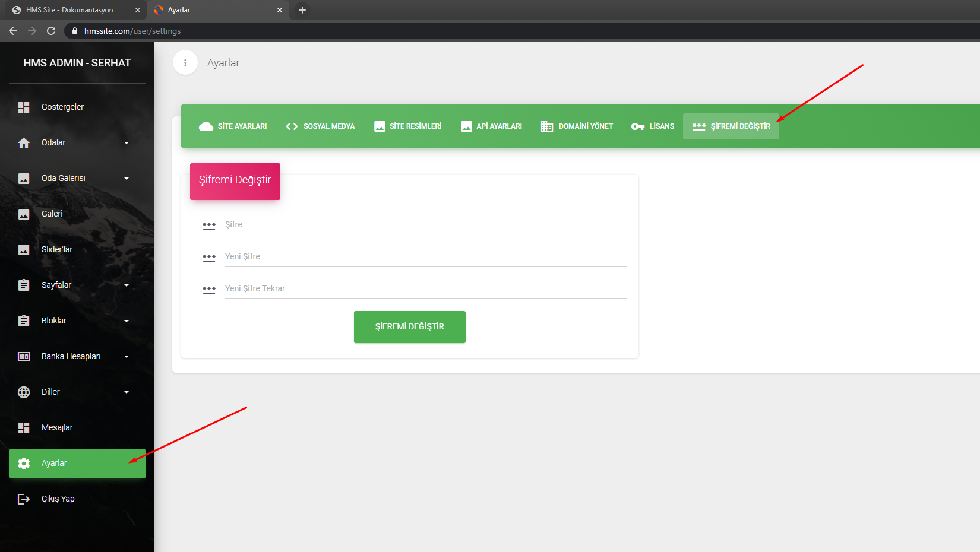Viewport: 980px width, 552px height.
Task: Click the Diller globe icon
Action: point(24,392)
